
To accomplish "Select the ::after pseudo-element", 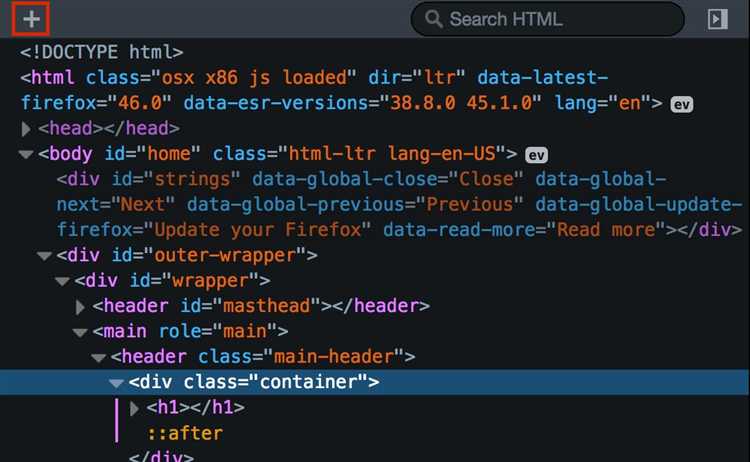I will 185,433.
